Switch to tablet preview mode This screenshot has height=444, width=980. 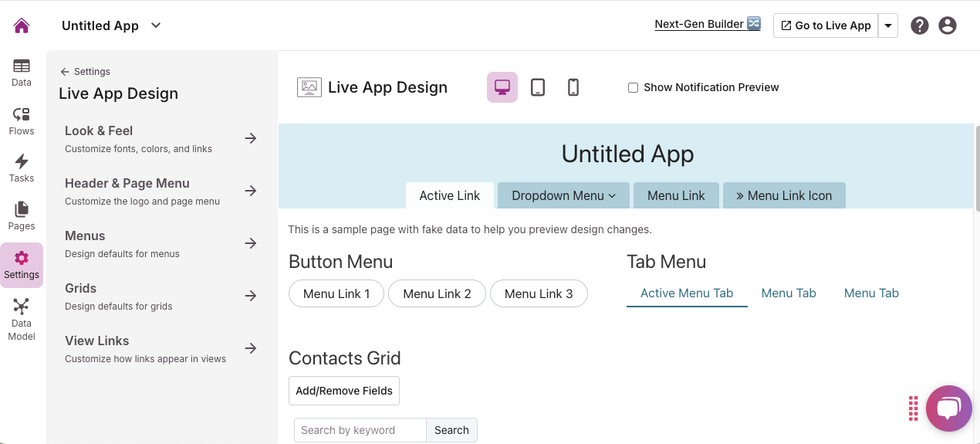pyautogui.click(x=538, y=87)
